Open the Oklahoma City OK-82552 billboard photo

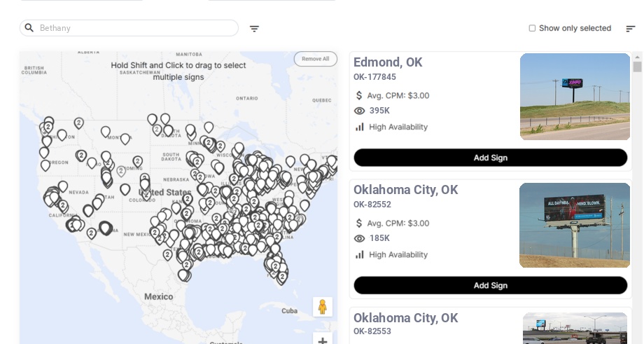[575, 225]
